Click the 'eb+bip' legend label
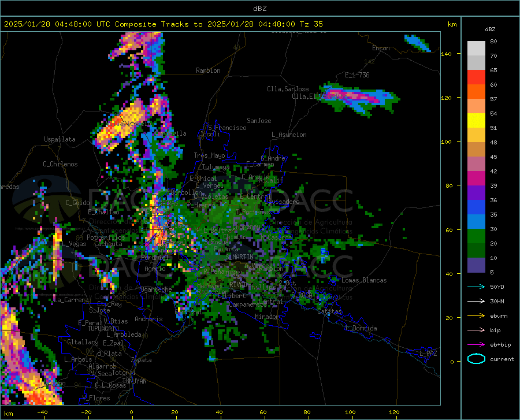This screenshot has height=420, width=520. click(x=500, y=345)
